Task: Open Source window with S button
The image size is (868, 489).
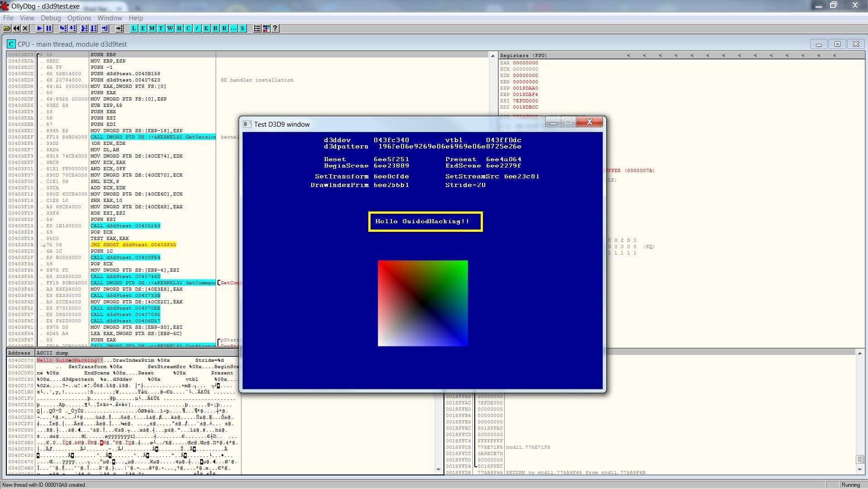Action: (242, 29)
